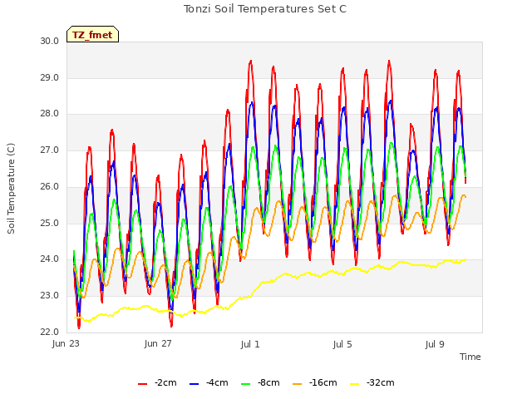Select the -16cm legend label

click(x=323, y=382)
